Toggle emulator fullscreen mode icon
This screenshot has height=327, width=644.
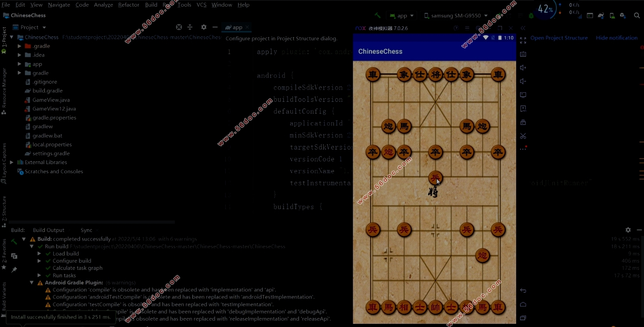point(523,41)
